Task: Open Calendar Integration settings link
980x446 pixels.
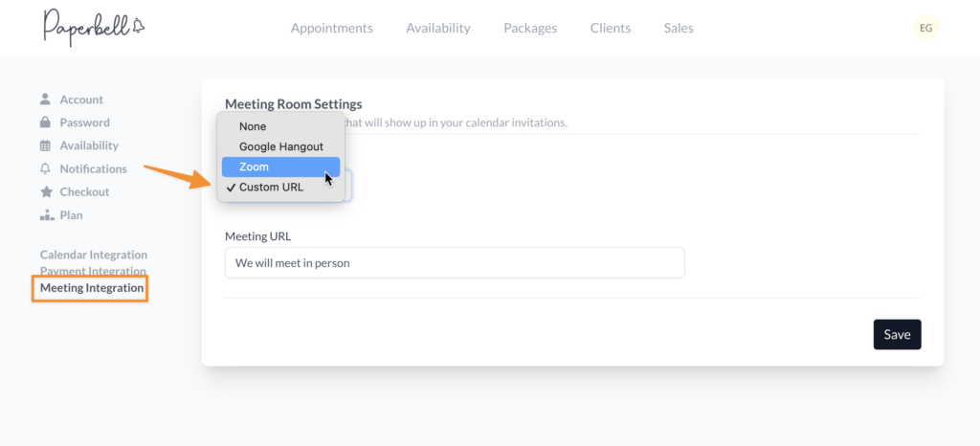Action: click(x=94, y=255)
